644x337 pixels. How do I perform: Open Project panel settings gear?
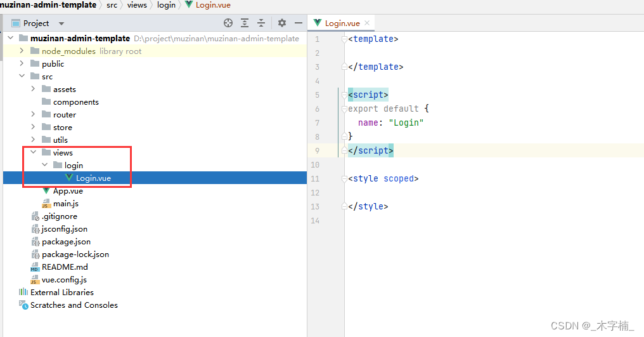point(281,23)
